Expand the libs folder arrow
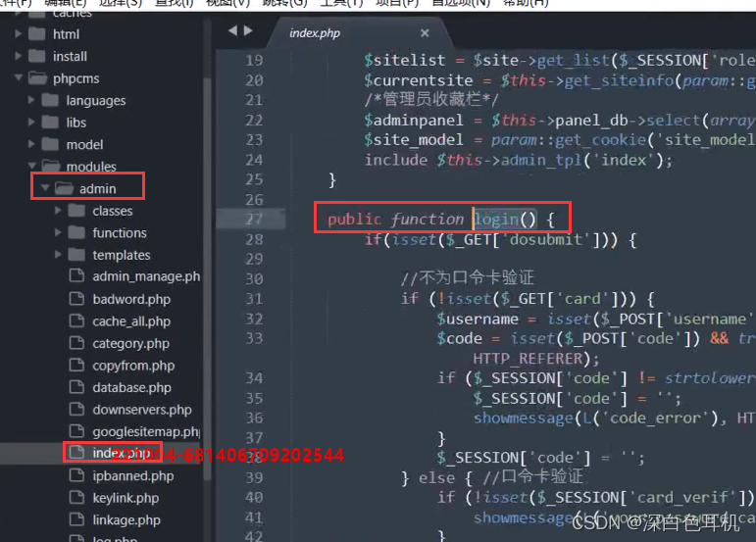Image resolution: width=756 pixels, height=542 pixels. [31, 123]
